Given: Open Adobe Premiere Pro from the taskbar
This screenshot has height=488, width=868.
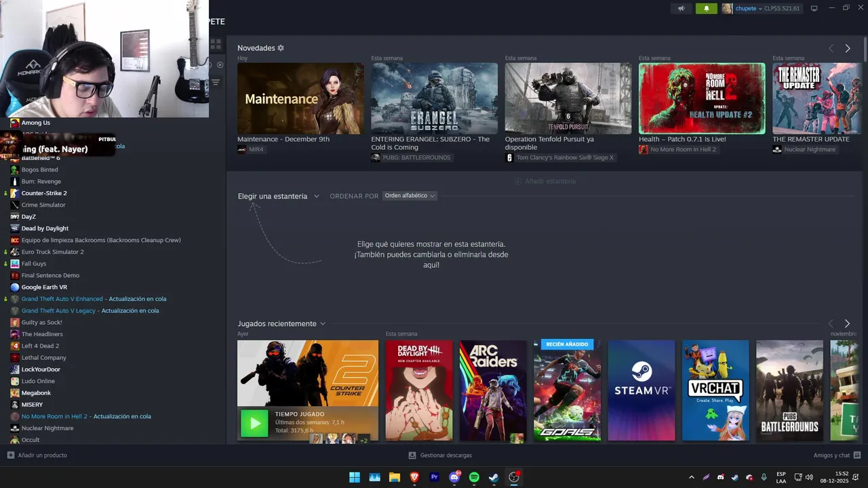Looking at the screenshot, I should click(x=435, y=477).
